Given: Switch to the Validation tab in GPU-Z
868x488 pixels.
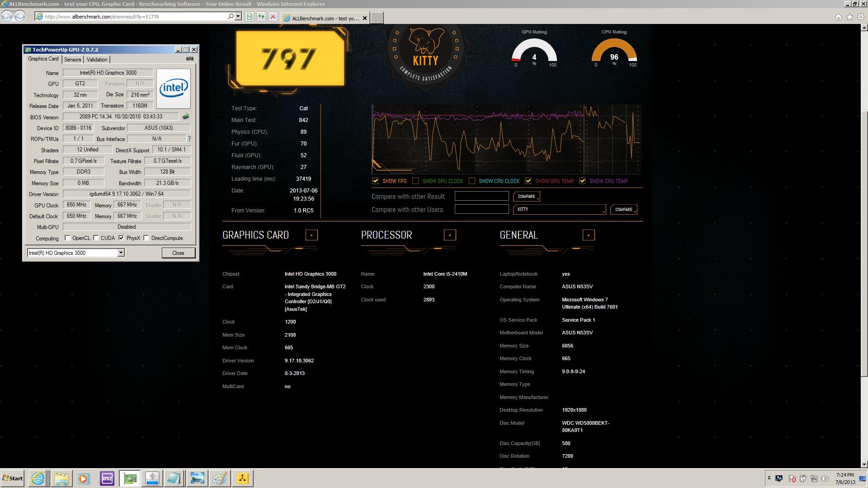Looking at the screenshot, I should coord(97,60).
